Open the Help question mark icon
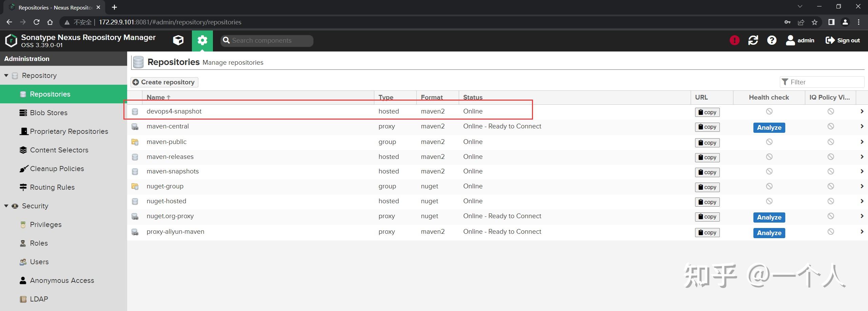 [772, 40]
